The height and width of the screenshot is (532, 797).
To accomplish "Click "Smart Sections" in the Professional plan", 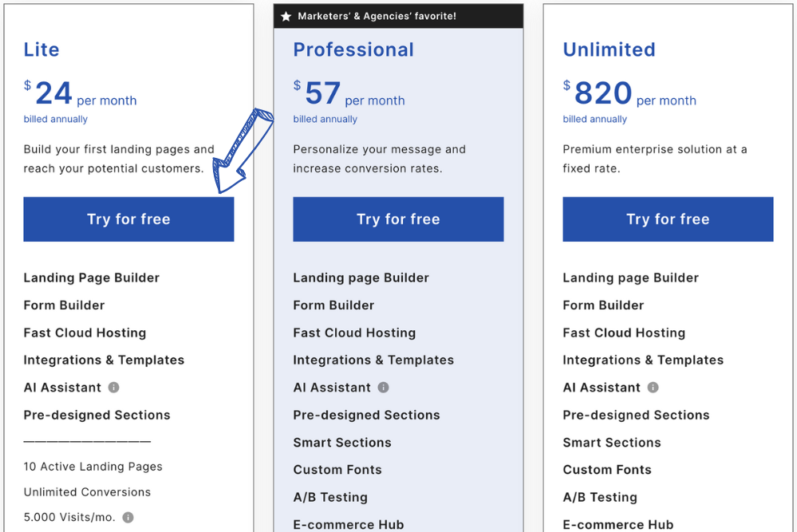I will click(x=342, y=443).
